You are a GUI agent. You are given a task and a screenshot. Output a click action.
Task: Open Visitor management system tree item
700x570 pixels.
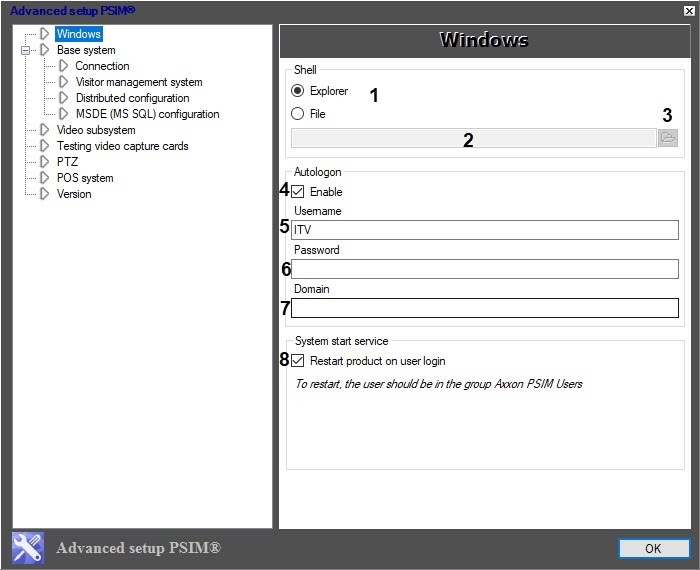[138, 82]
